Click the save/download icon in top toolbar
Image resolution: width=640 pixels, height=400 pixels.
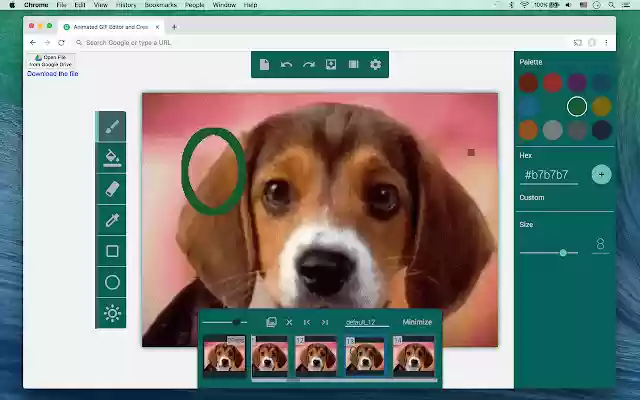(331, 64)
